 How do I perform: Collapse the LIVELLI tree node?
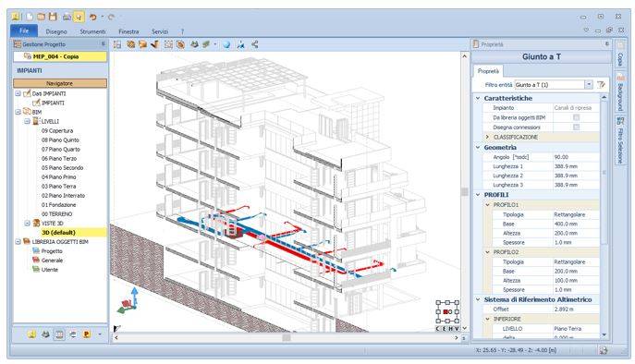pos(27,121)
